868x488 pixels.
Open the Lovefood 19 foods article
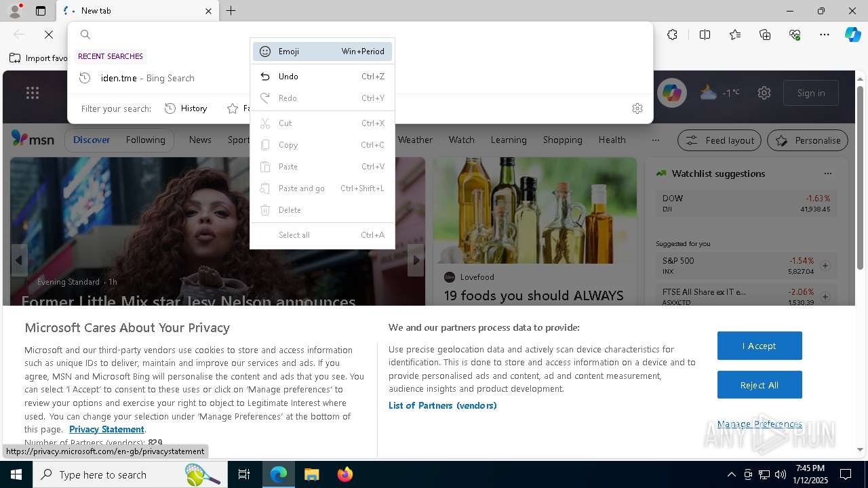tap(534, 296)
